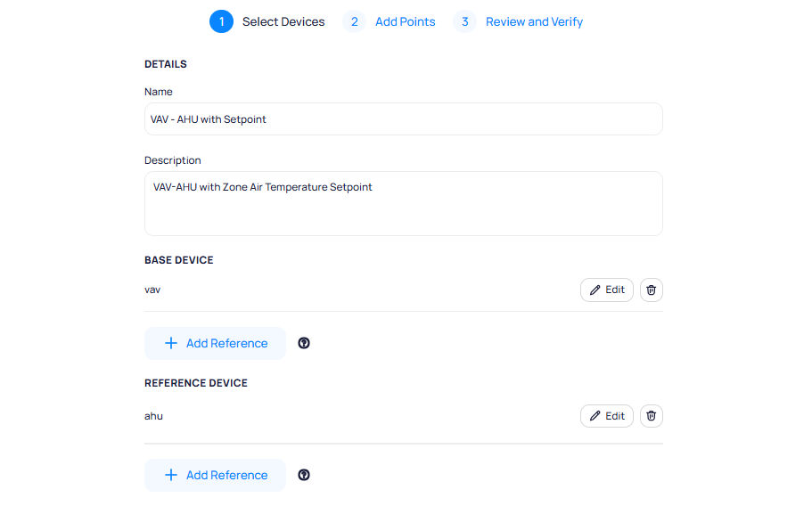812x506 pixels.
Task: Click the step 3 number circle
Action: 464,21
